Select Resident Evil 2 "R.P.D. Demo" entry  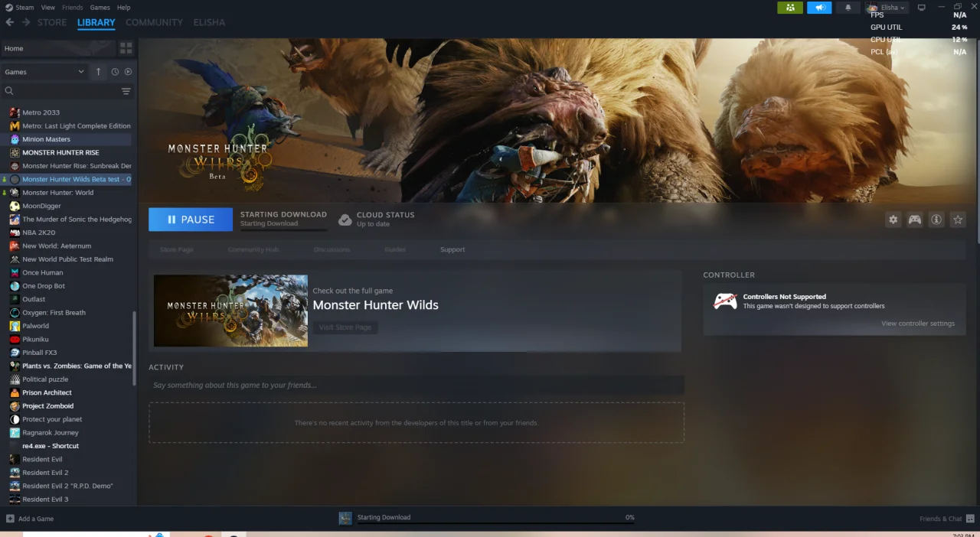pyautogui.click(x=69, y=486)
